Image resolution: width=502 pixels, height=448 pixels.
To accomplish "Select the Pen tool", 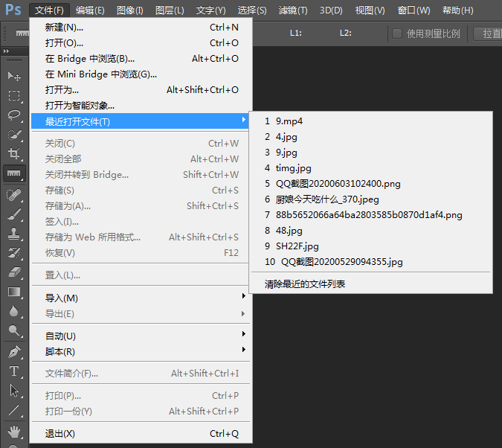I will (14, 352).
